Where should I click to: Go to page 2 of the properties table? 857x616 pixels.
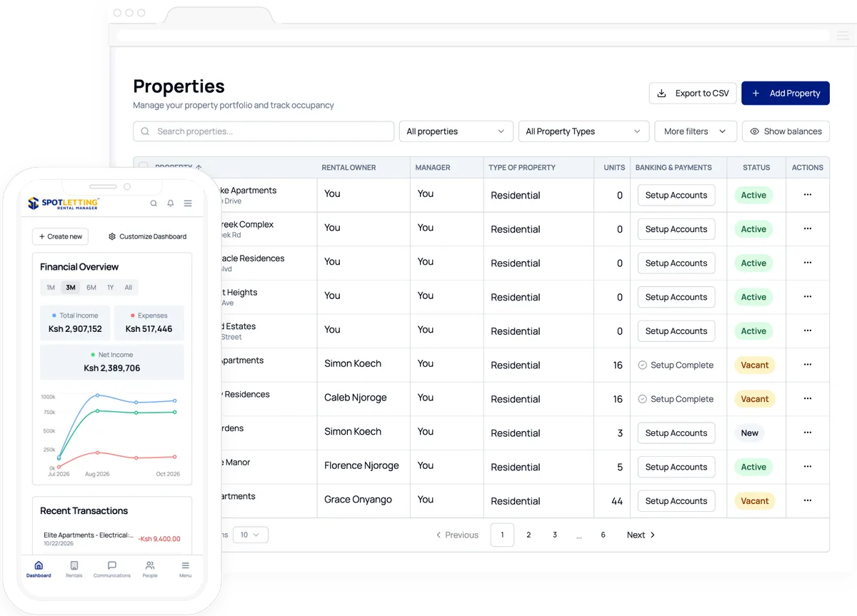528,535
